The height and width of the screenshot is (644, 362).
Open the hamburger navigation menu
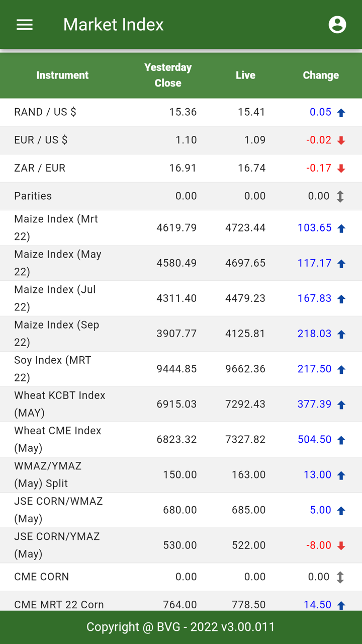click(25, 25)
